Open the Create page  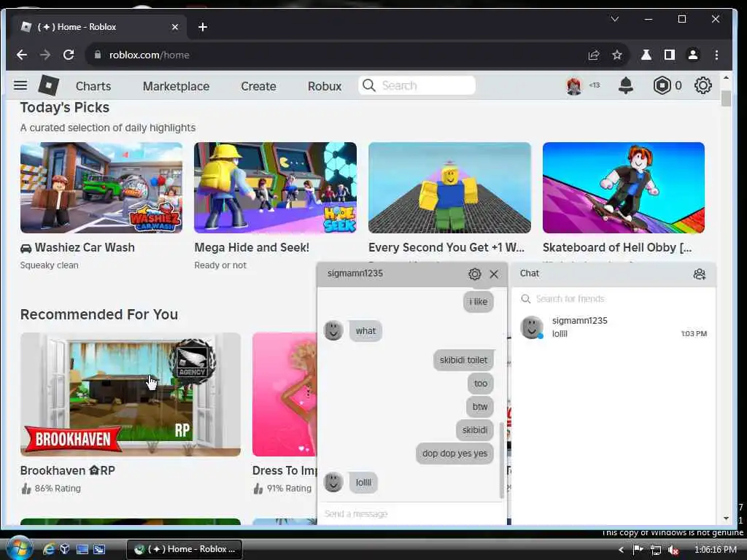258,86
